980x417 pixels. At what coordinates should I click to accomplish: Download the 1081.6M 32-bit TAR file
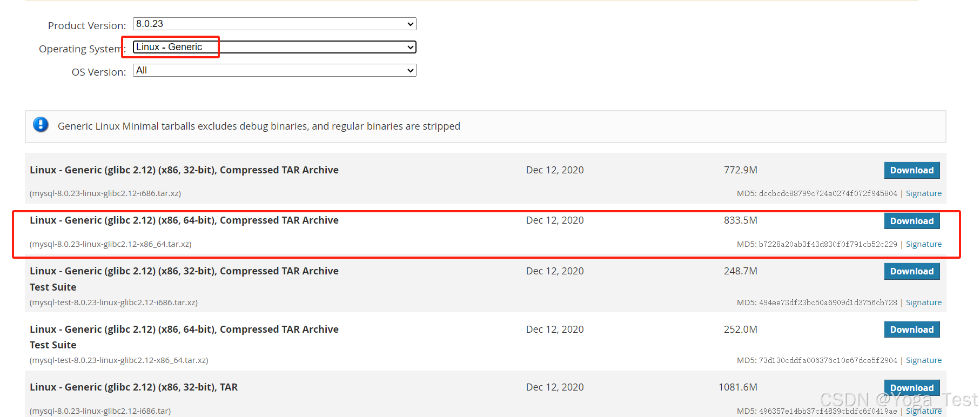pyautogui.click(x=911, y=387)
